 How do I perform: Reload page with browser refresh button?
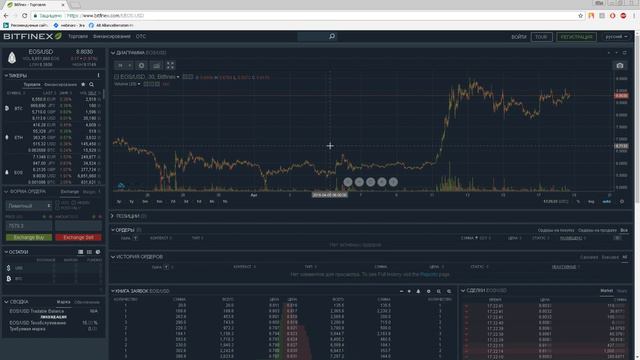[x=24, y=16]
